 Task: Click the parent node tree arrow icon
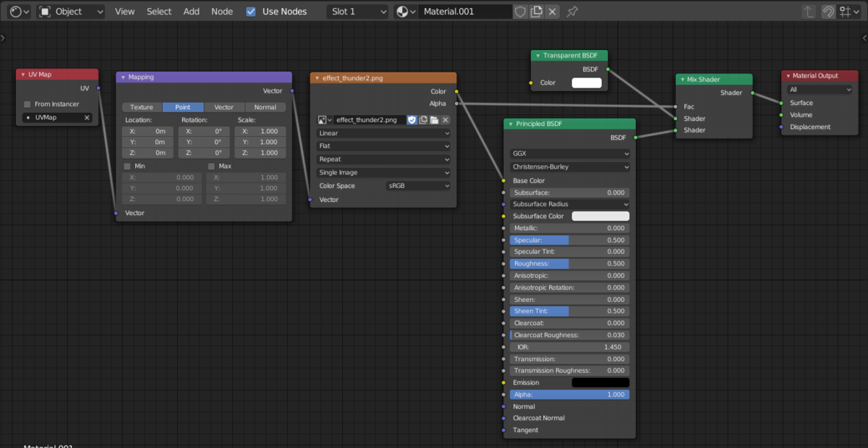[x=809, y=12]
